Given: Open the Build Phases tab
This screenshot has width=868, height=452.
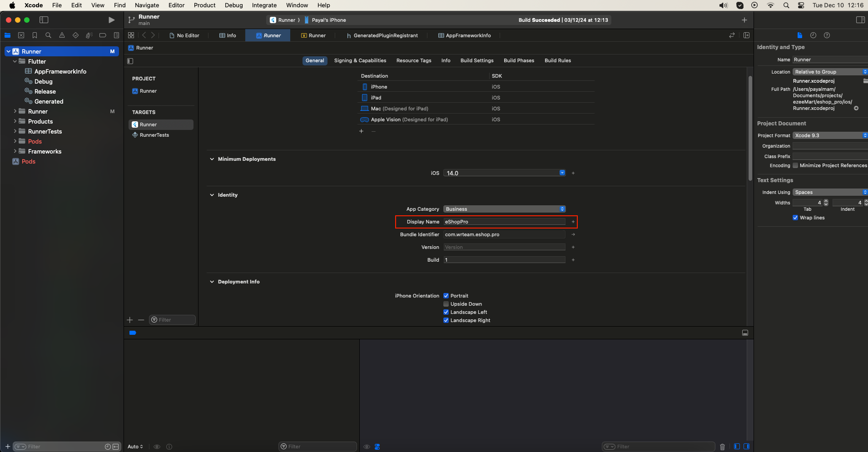Looking at the screenshot, I should pos(519,60).
